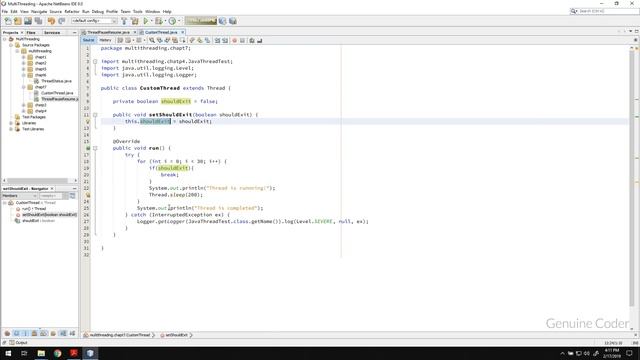
Task: Click the setShouldExit breadcrumb at editor bottom
Action: click(x=176, y=335)
